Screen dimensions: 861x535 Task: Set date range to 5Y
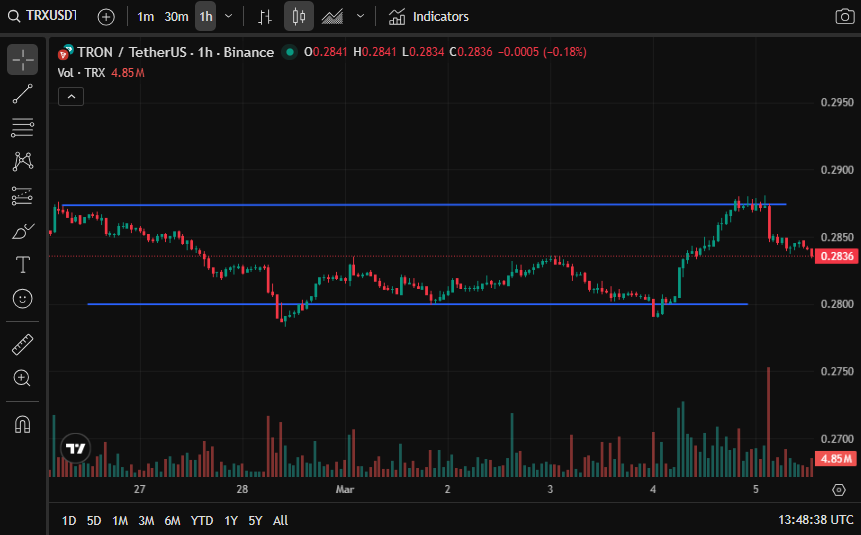pos(255,520)
